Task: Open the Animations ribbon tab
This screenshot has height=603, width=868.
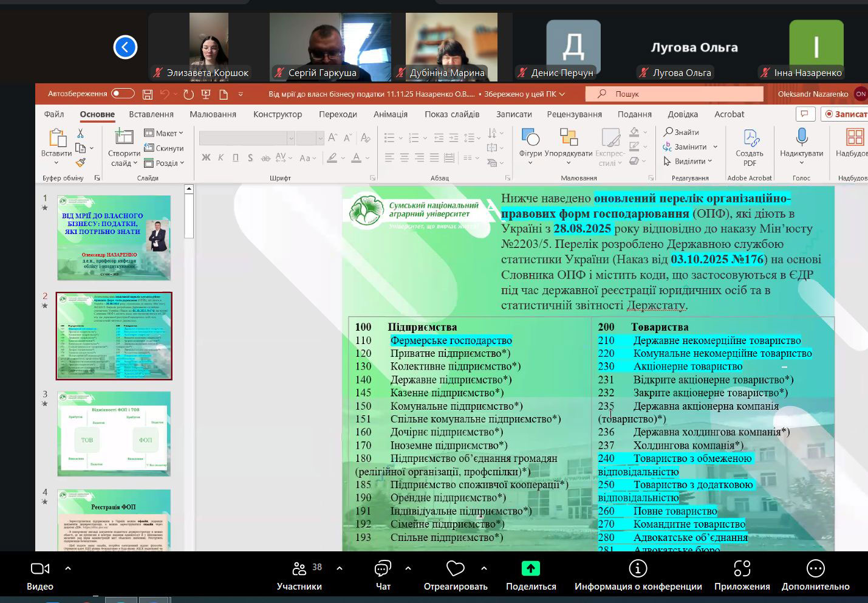Action: tap(390, 114)
